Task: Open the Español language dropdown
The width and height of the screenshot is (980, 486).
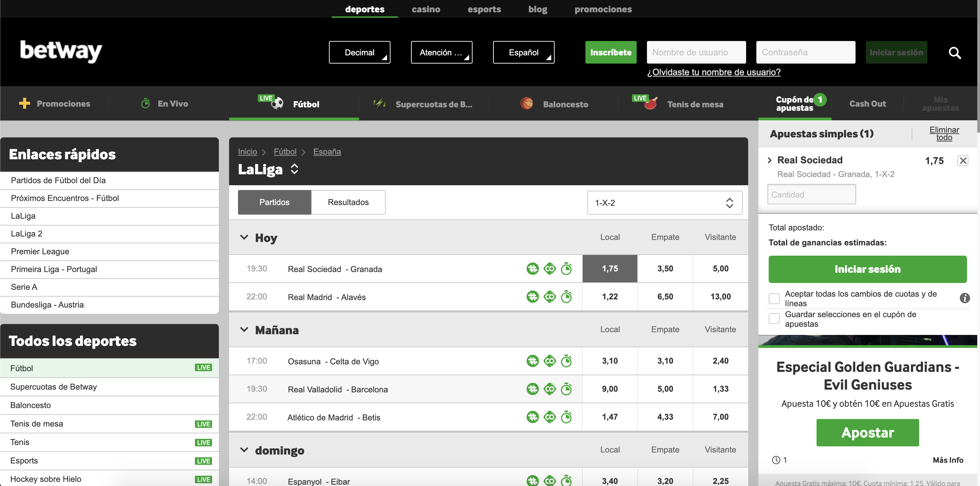Action: pos(524,53)
